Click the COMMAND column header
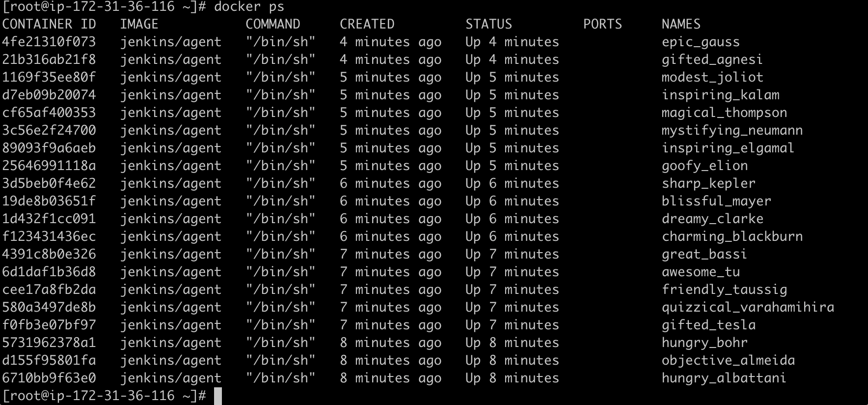 pyautogui.click(x=273, y=24)
